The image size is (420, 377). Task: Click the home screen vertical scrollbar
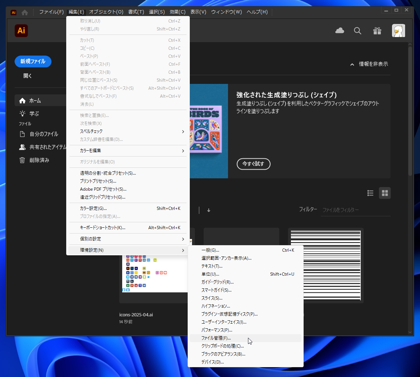(410, 112)
